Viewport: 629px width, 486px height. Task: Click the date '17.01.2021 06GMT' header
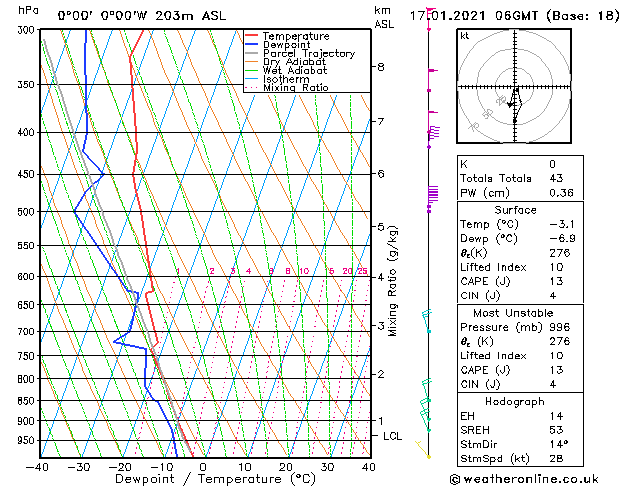[x=474, y=16]
